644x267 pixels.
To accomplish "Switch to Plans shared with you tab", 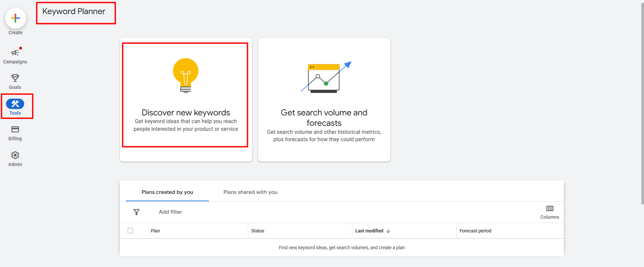I will coord(250,192).
